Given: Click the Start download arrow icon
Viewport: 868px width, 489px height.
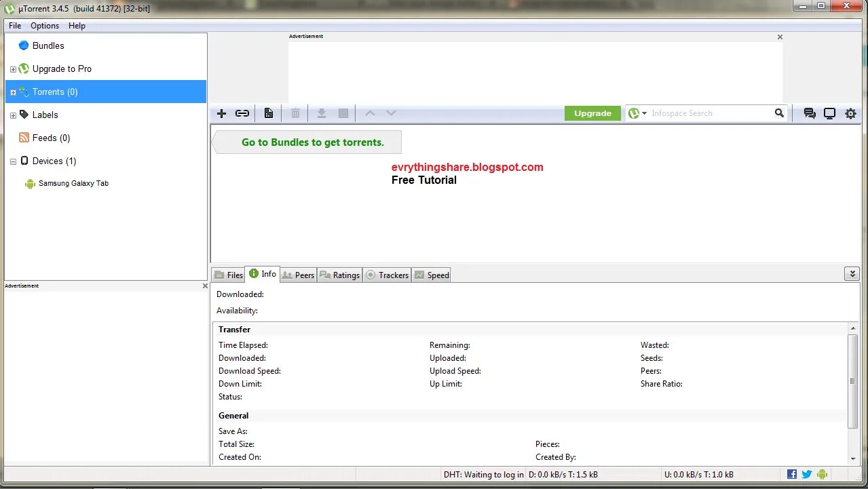Looking at the screenshot, I should click(322, 113).
